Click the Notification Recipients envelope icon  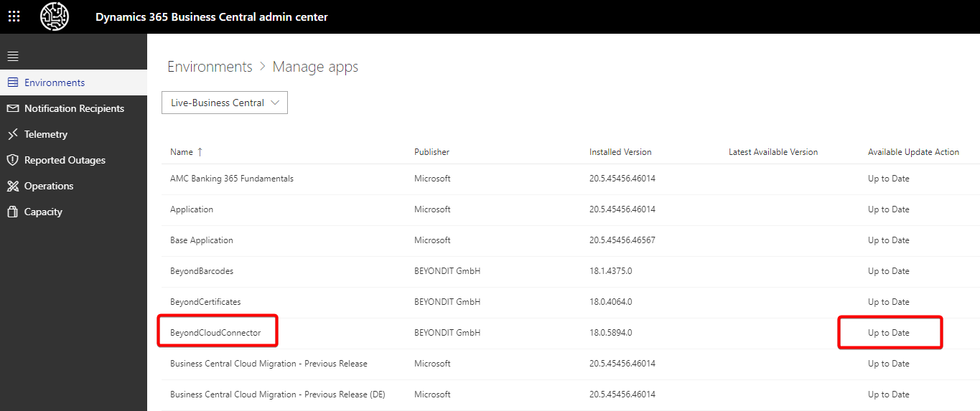(12, 108)
